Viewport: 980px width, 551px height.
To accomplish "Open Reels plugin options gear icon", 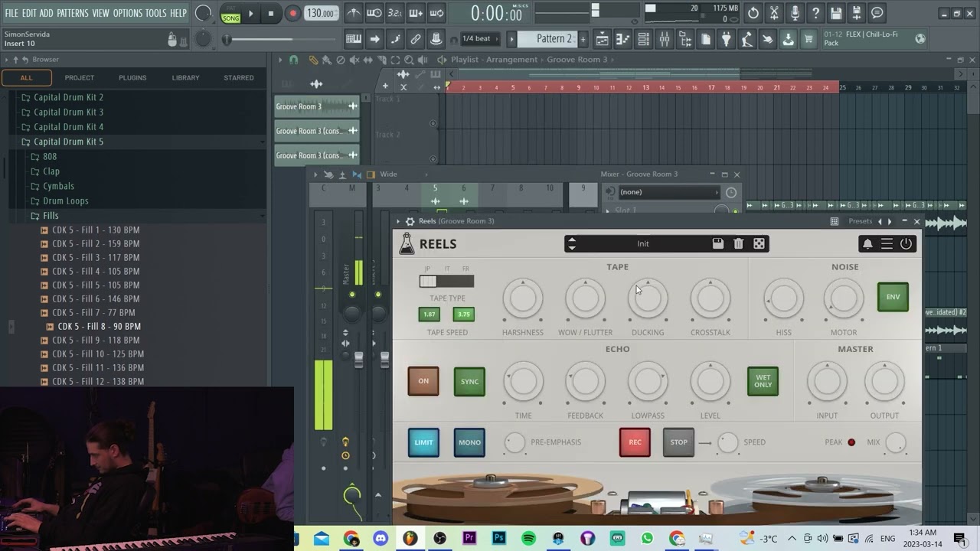I will [x=410, y=221].
